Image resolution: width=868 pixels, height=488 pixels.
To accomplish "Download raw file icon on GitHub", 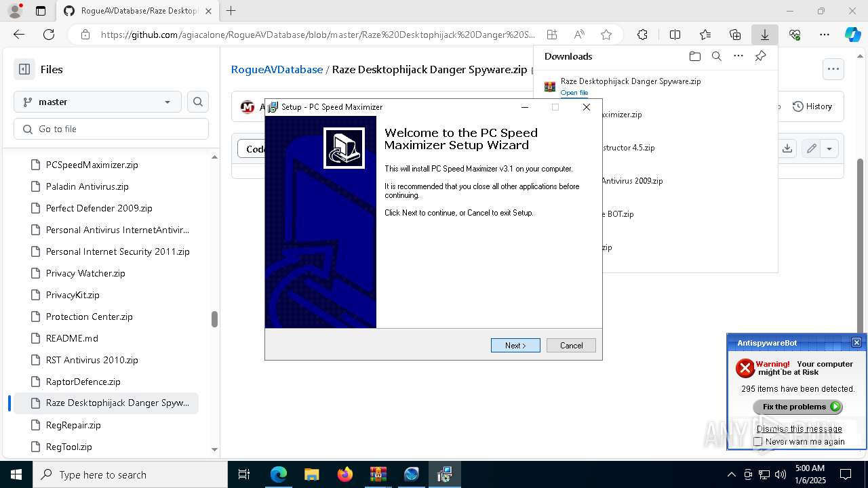I will click(787, 148).
